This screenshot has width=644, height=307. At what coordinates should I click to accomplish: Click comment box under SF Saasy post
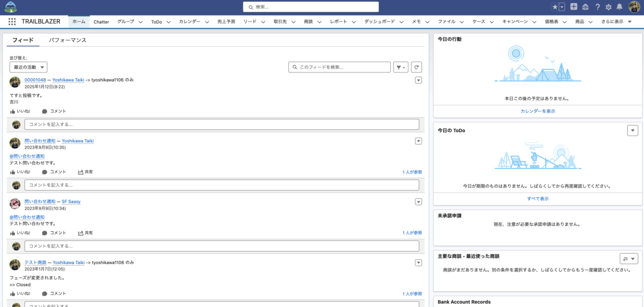pos(222,246)
